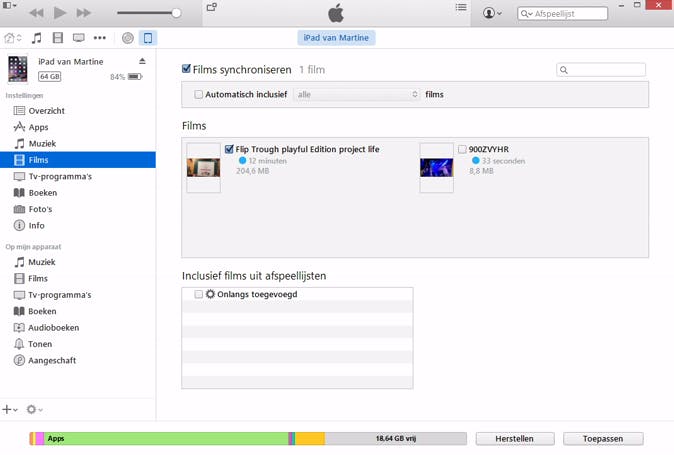Image resolution: width=674 pixels, height=455 pixels.
Task: Open the 'alle' films dropdown
Action: (357, 95)
